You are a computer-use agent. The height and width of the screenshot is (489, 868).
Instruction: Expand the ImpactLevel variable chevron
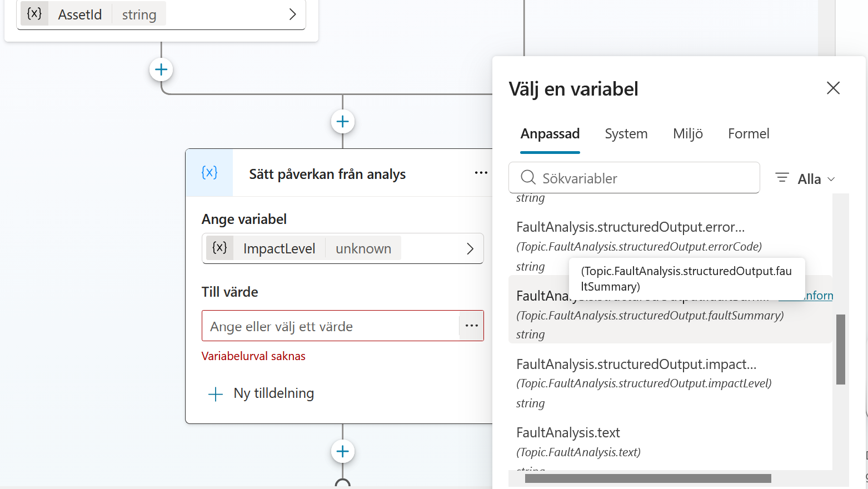click(470, 248)
